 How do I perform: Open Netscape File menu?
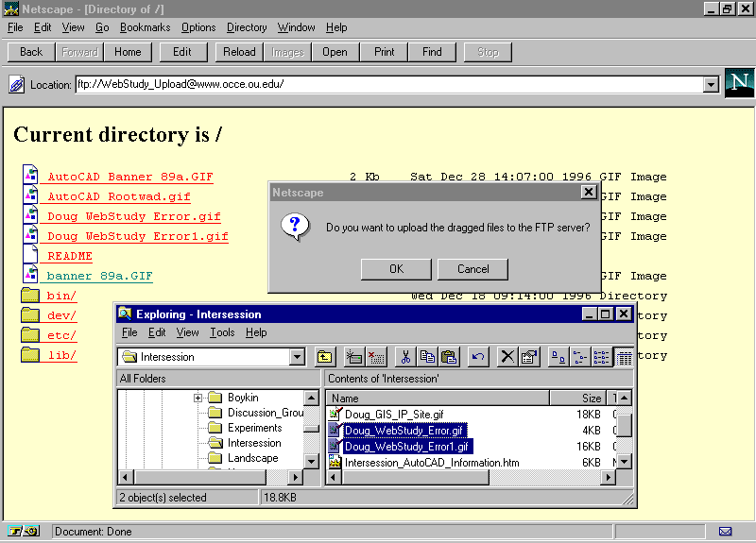15,27
